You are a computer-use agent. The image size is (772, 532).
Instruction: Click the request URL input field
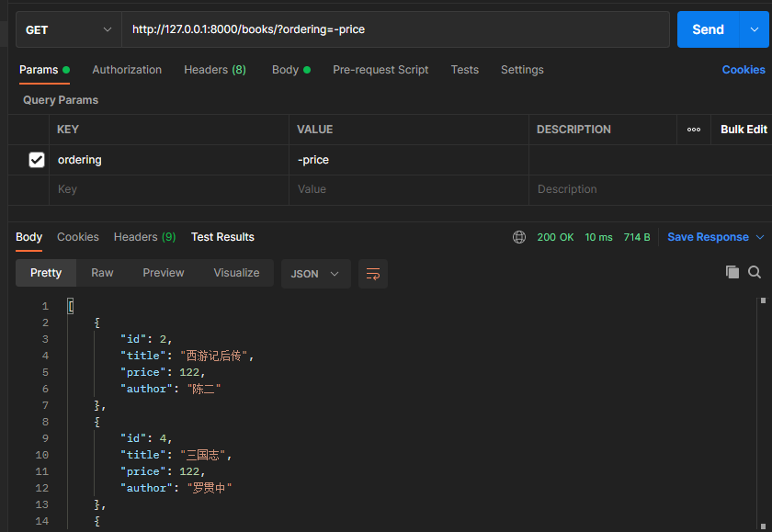[x=395, y=29]
